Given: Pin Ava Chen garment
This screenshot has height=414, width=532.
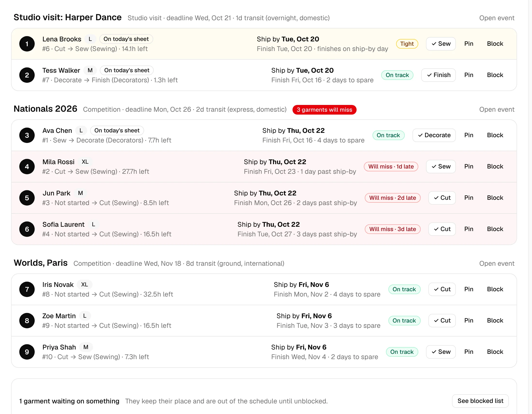Looking at the screenshot, I should coord(468,135).
